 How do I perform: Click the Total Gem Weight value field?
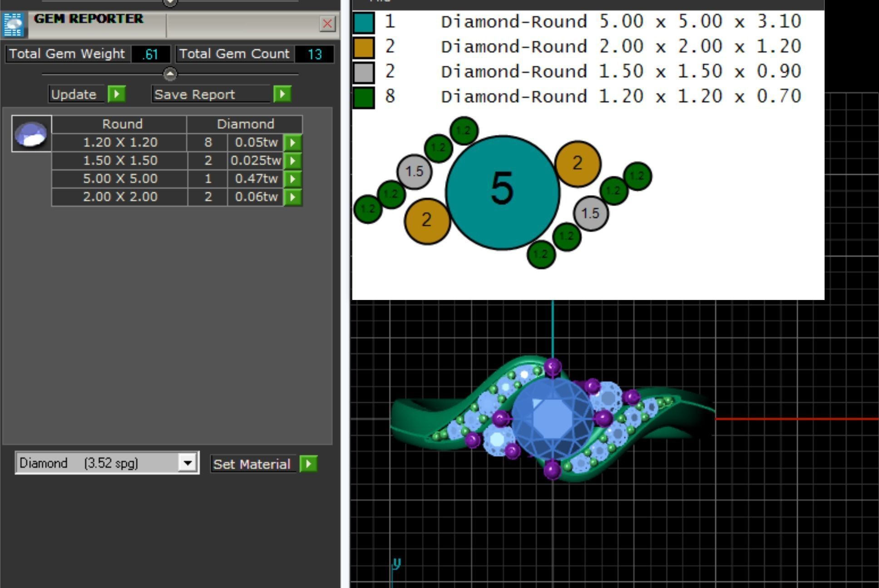tap(150, 54)
